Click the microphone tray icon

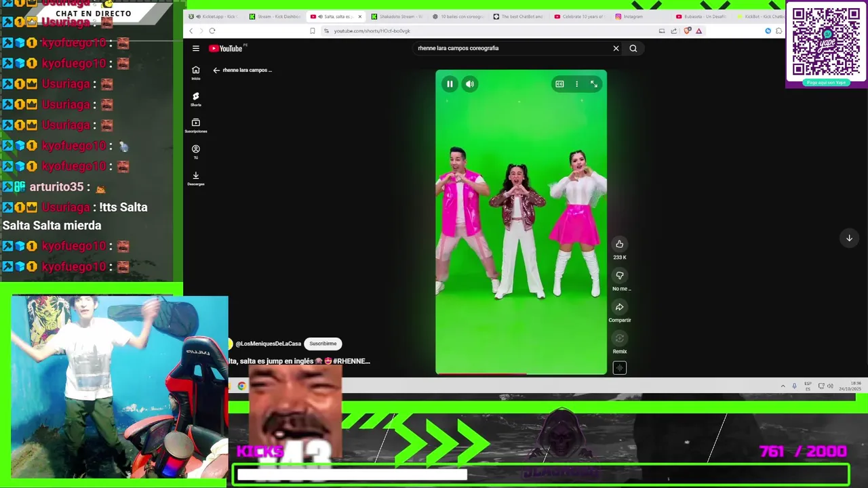pos(794,386)
